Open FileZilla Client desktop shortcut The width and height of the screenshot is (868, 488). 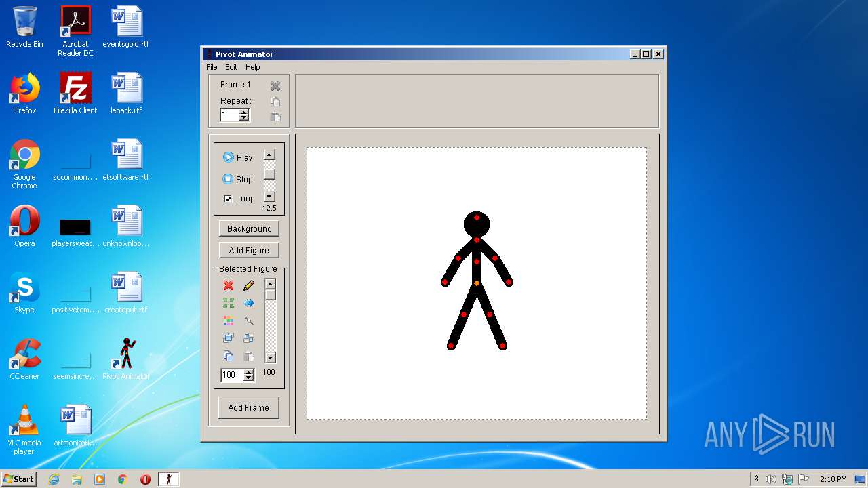75,94
